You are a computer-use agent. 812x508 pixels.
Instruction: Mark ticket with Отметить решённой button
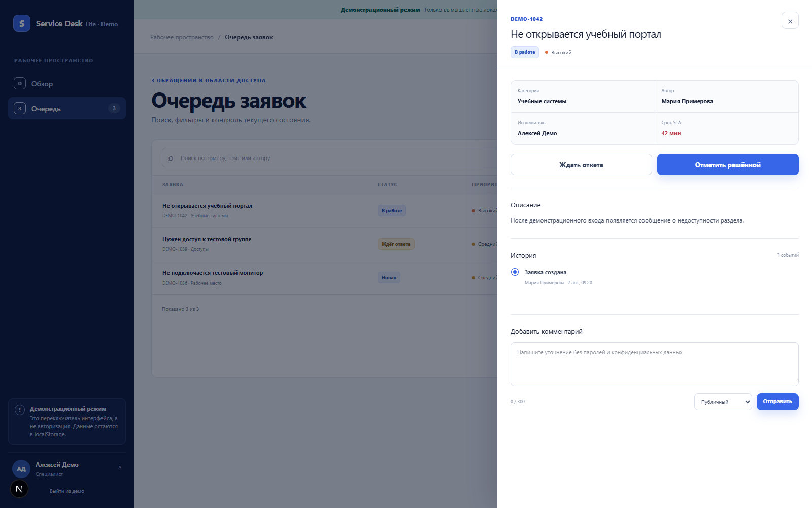point(728,165)
